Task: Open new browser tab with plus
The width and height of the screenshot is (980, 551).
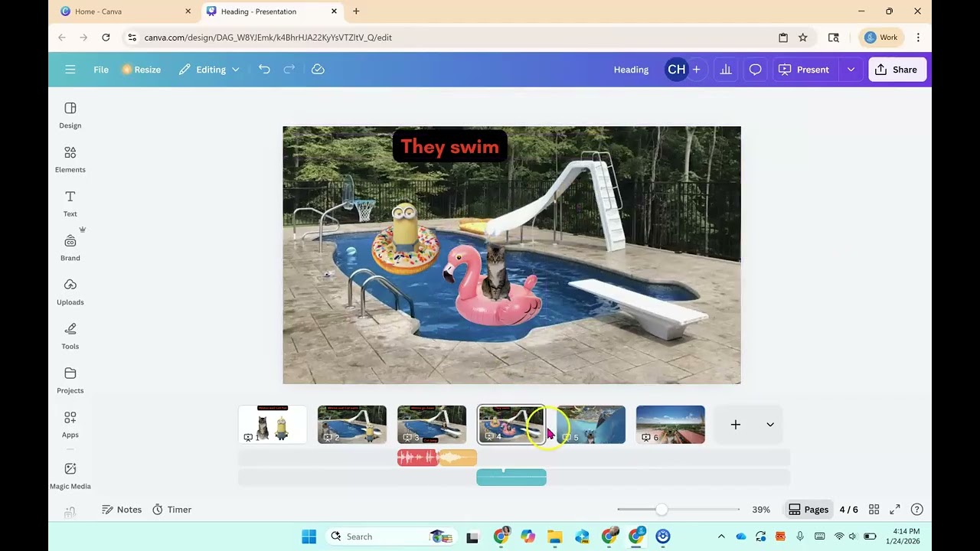Action: (356, 11)
